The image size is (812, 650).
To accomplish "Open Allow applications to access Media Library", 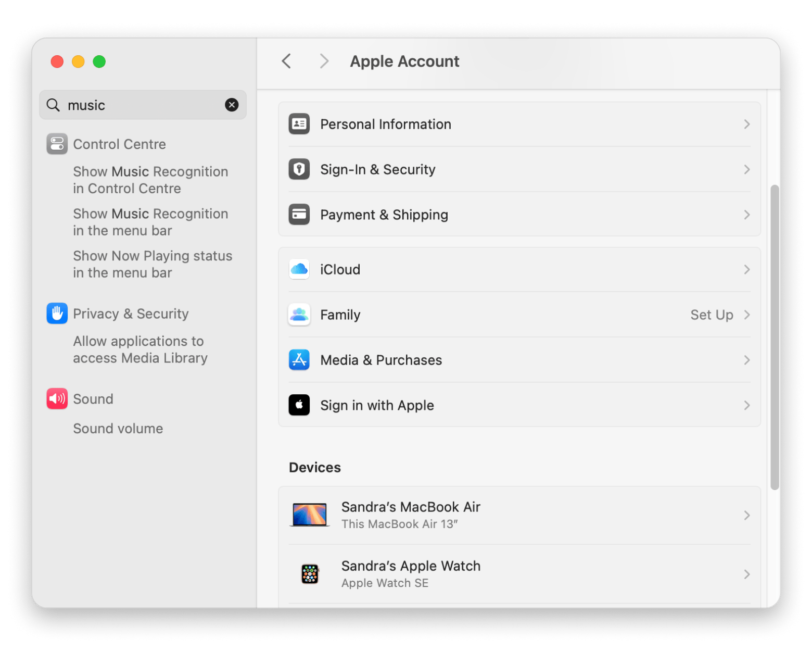I will [139, 350].
